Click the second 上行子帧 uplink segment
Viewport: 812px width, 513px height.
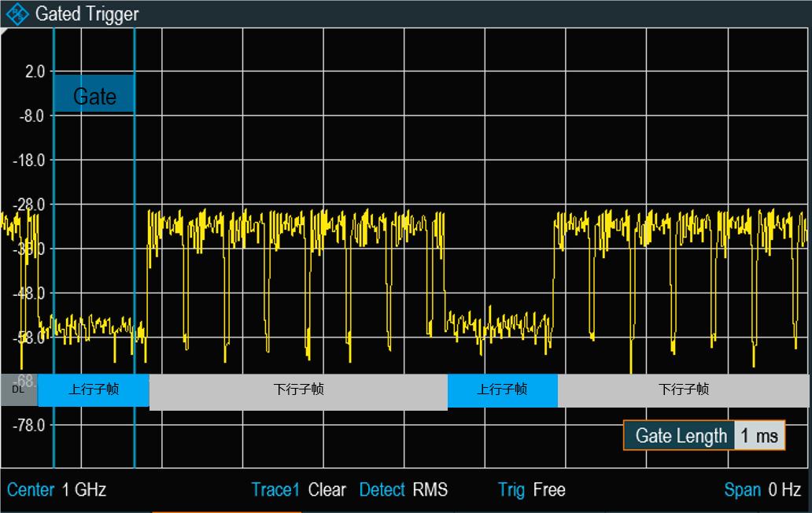pos(504,390)
